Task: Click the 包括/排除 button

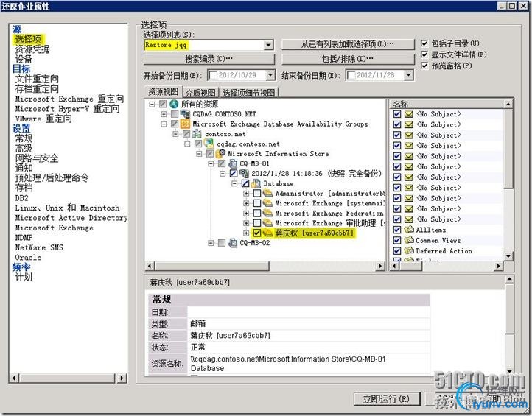Action: 348,59
